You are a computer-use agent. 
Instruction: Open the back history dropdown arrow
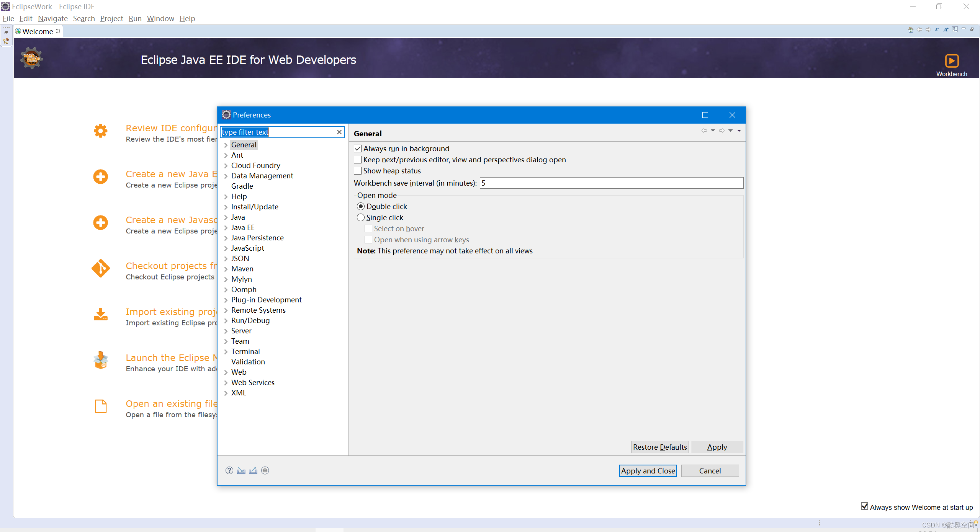[713, 131]
